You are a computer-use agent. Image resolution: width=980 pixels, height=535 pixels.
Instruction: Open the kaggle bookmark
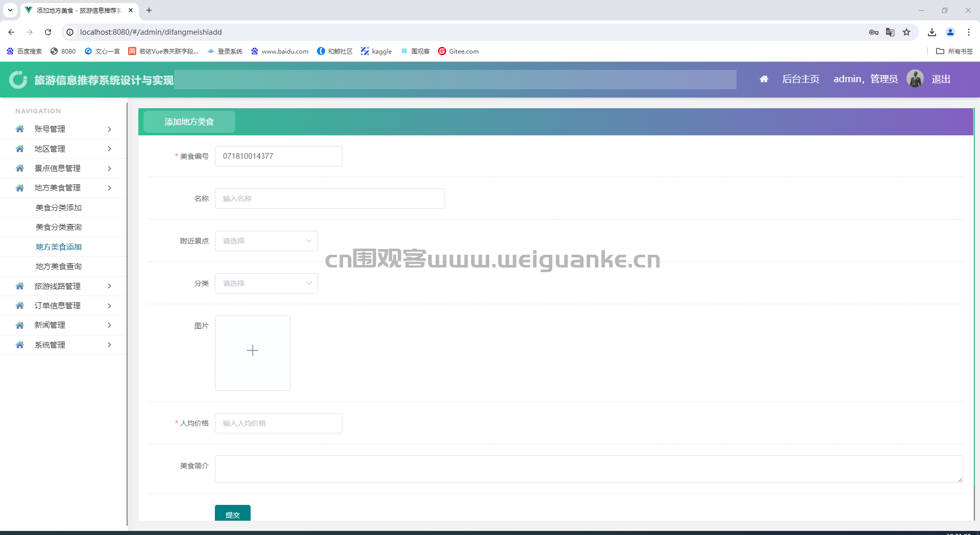376,51
